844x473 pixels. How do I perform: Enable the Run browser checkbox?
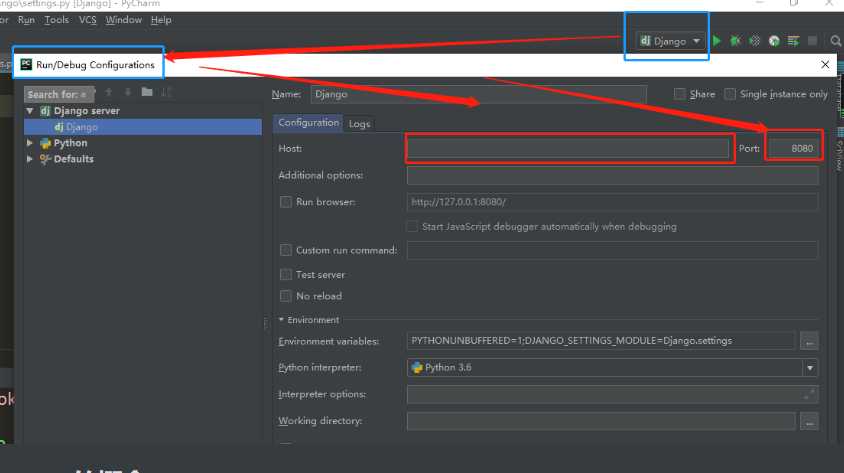[x=286, y=202]
